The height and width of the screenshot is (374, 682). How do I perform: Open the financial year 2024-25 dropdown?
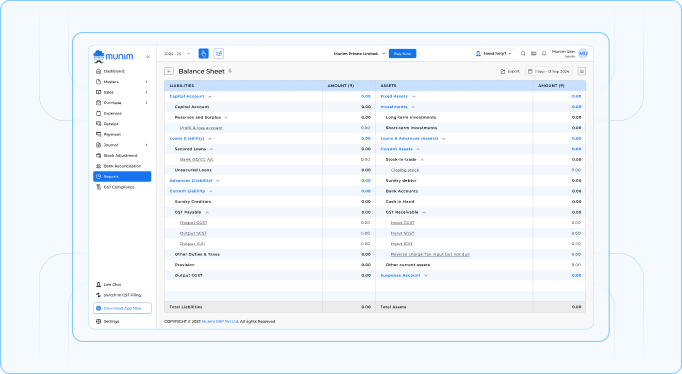coord(177,53)
